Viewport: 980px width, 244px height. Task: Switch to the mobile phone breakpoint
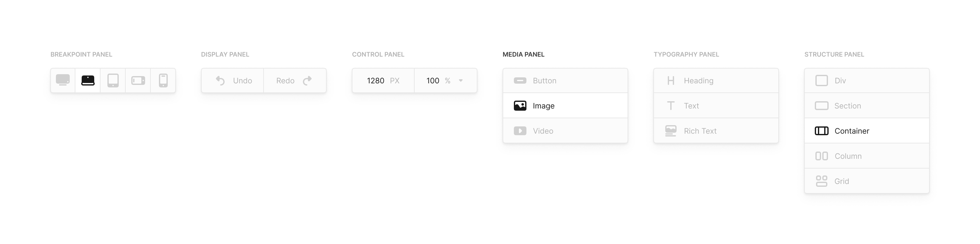pyautogui.click(x=163, y=80)
